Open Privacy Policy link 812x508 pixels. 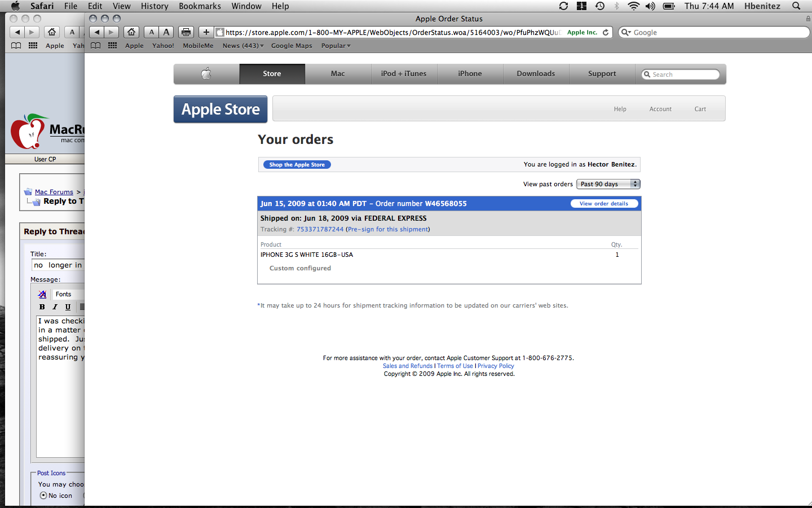coord(496,366)
